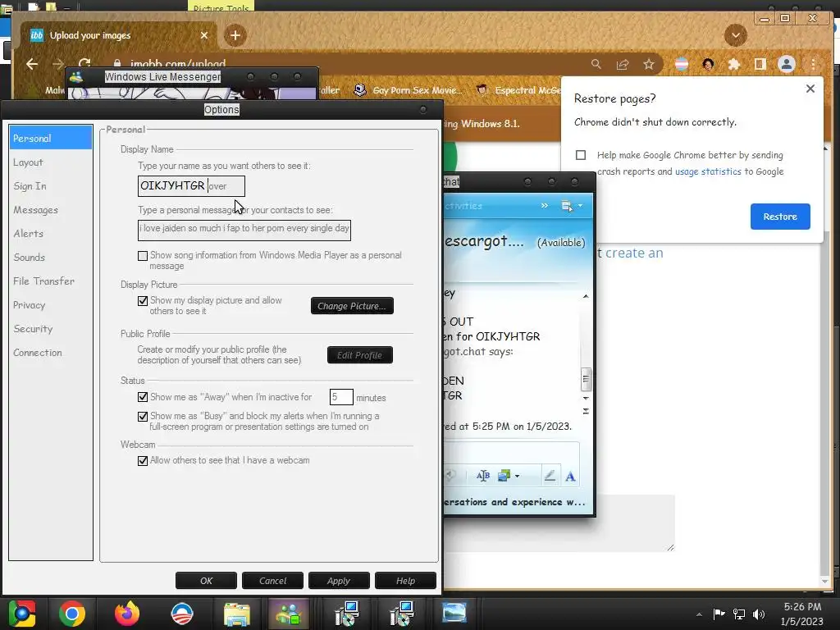Toggle Show me as Busy checkbox
The width and height of the screenshot is (840, 630).
pyautogui.click(x=143, y=416)
